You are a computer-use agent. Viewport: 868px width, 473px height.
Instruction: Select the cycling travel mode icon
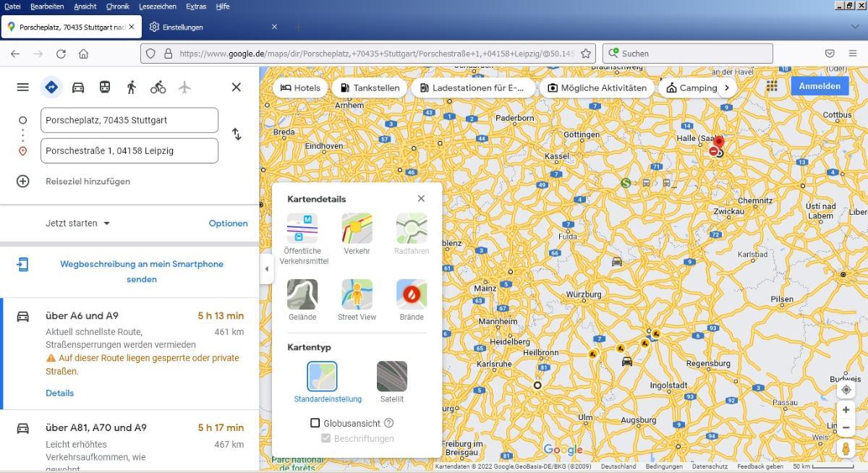point(158,88)
